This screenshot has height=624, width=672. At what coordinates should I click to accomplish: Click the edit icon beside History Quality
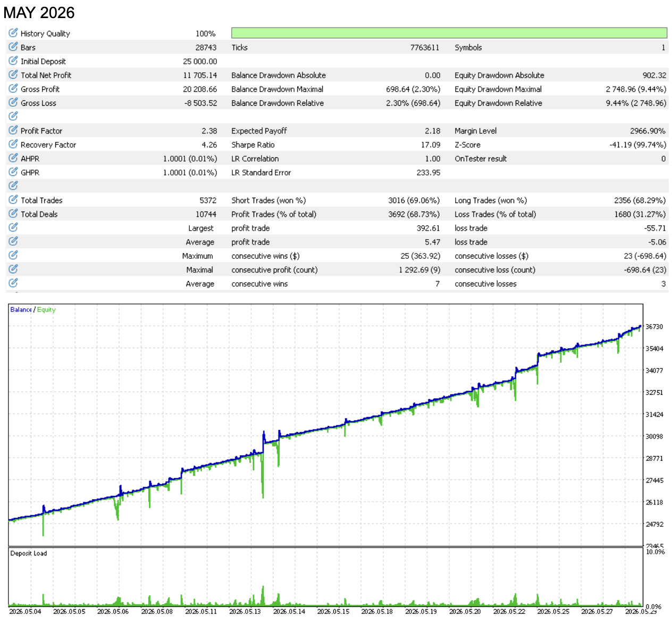[13, 33]
